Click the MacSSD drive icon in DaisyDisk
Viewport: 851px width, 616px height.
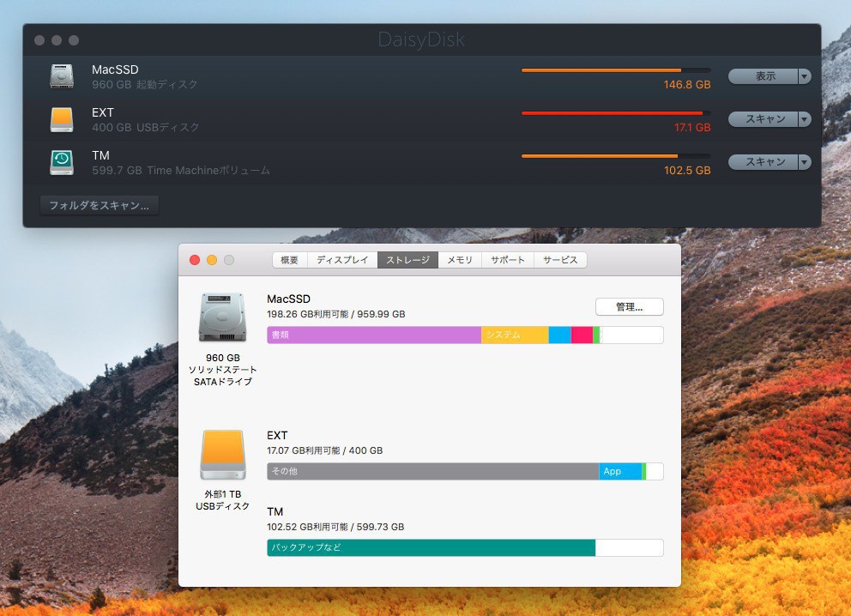click(61, 76)
